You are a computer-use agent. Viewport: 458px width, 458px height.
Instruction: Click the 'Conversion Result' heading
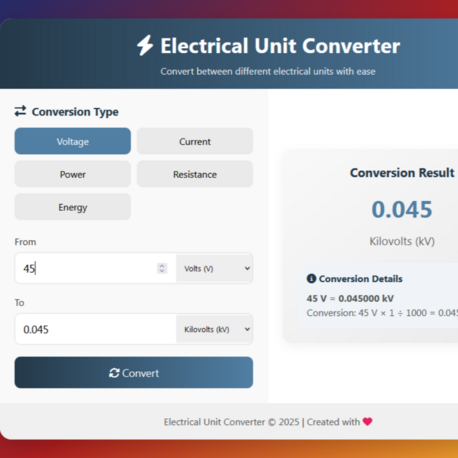coord(402,173)
